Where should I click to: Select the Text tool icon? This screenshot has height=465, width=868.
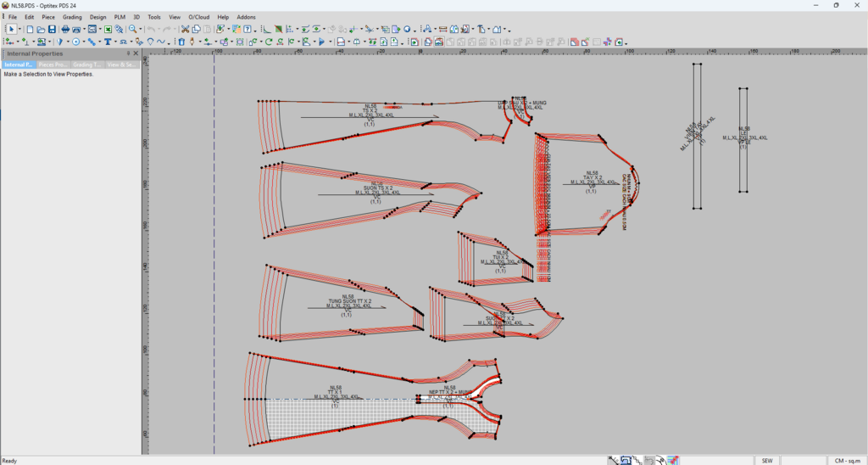108,42
